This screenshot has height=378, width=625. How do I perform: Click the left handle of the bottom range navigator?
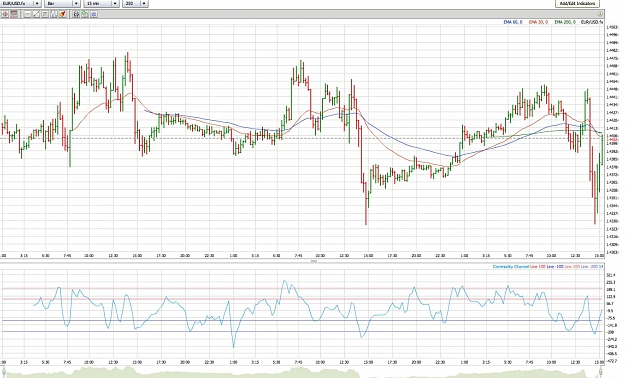(4, 372)
